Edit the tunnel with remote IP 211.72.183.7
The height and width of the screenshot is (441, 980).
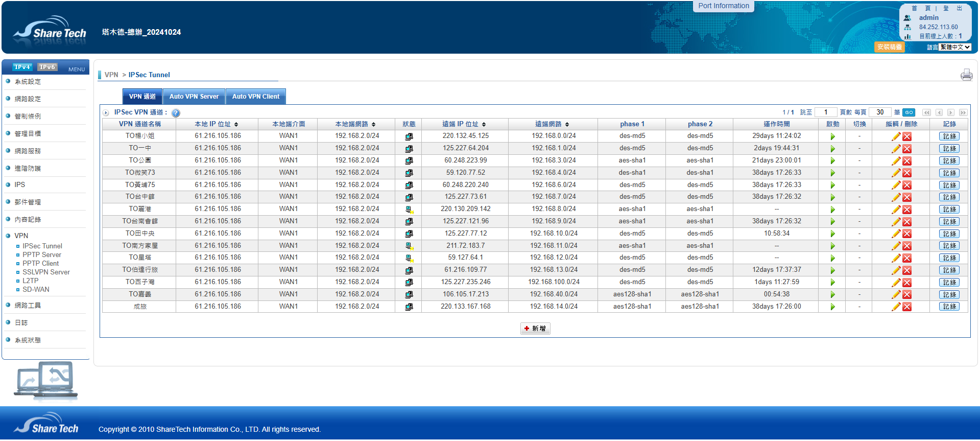[896, 246]
